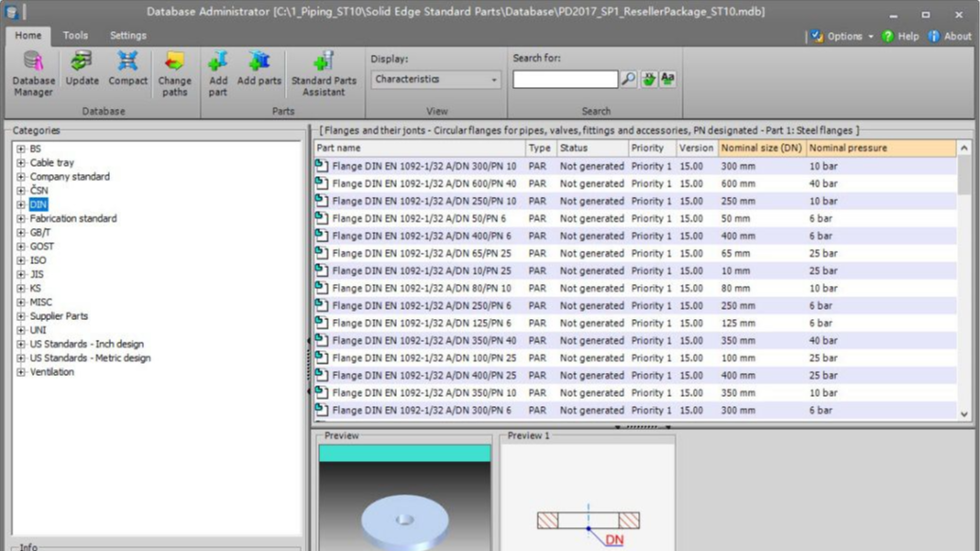Sort by Nominal pressure column header
Image resolution: width=980 pixels, height=551 pixels.
(881, 148)
